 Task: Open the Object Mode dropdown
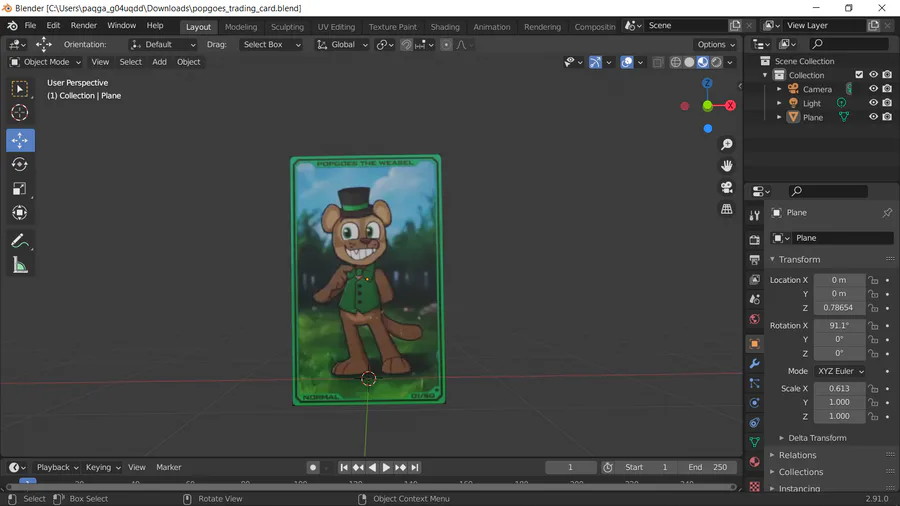(45, 62)
